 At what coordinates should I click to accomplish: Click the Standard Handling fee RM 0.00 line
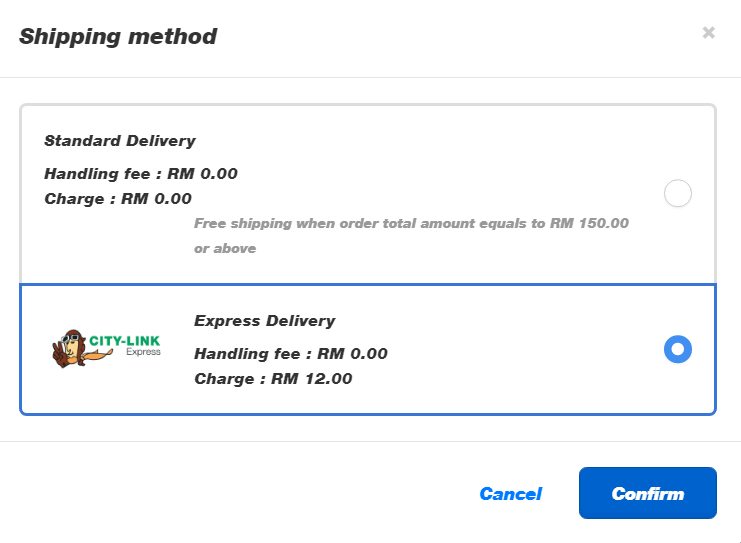[x=141, y=174]
